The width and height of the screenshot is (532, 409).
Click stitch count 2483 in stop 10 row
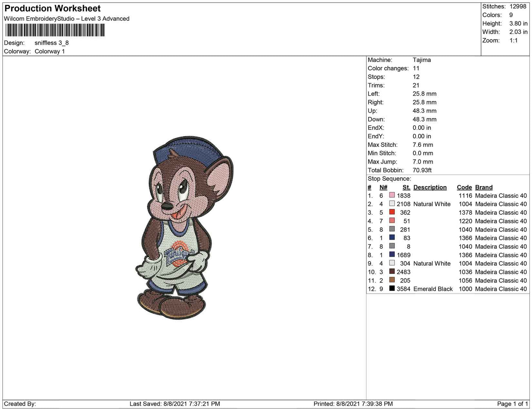[404, 272]
